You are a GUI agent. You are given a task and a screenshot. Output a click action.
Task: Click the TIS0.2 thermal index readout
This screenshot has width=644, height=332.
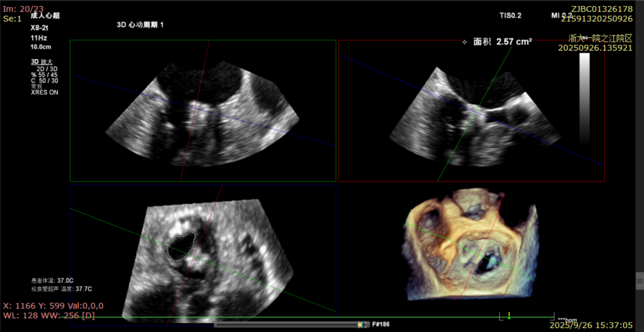510,16
